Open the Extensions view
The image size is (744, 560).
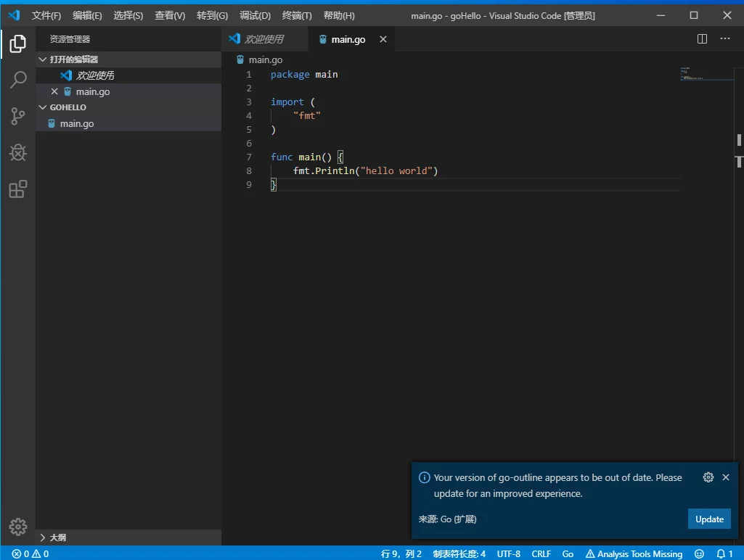pos(17,189)
